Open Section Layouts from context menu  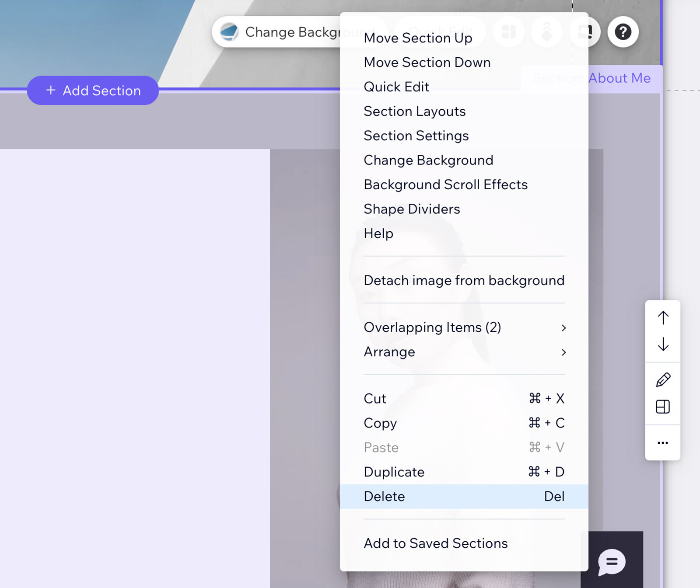click(464, 111)
